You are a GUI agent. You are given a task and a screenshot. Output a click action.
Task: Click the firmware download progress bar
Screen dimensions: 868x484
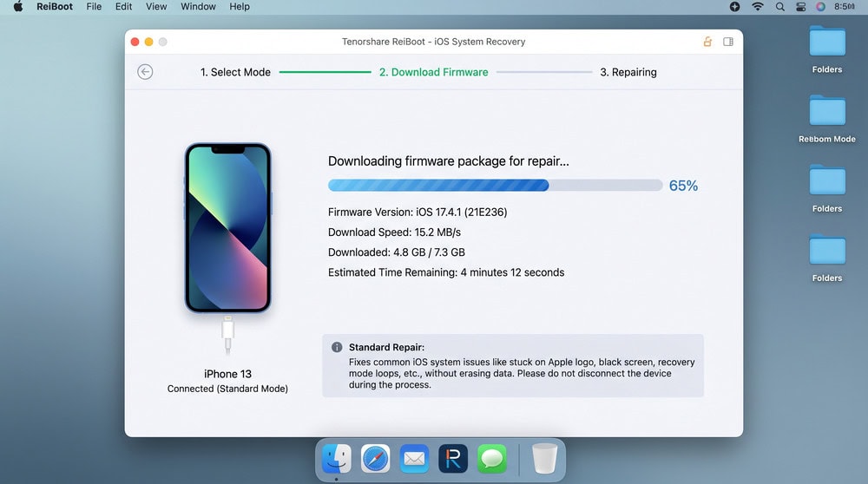pyautogui.click(x=496, y=186)
